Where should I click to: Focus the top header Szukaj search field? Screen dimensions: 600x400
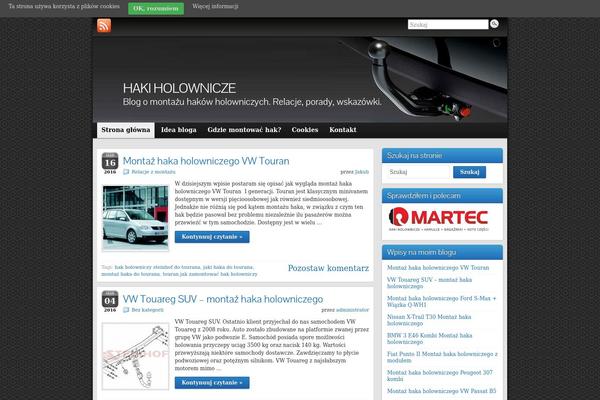[x=448, y=24]
